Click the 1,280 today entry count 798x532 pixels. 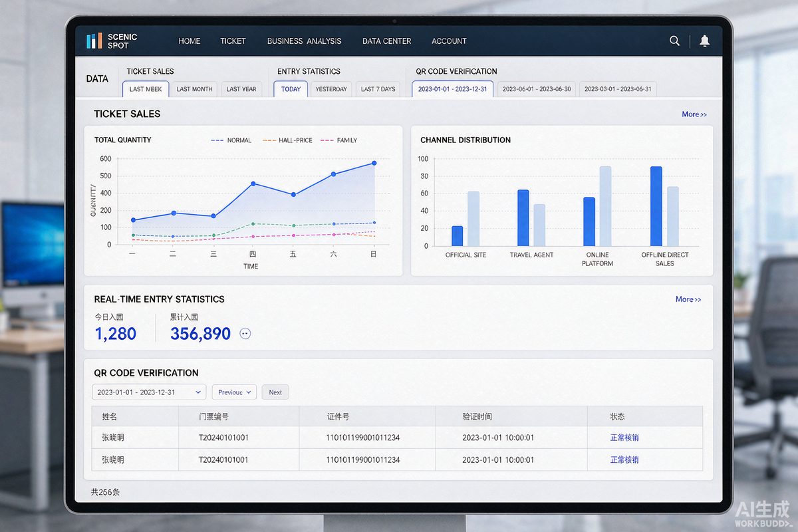(x=116, y=334)
